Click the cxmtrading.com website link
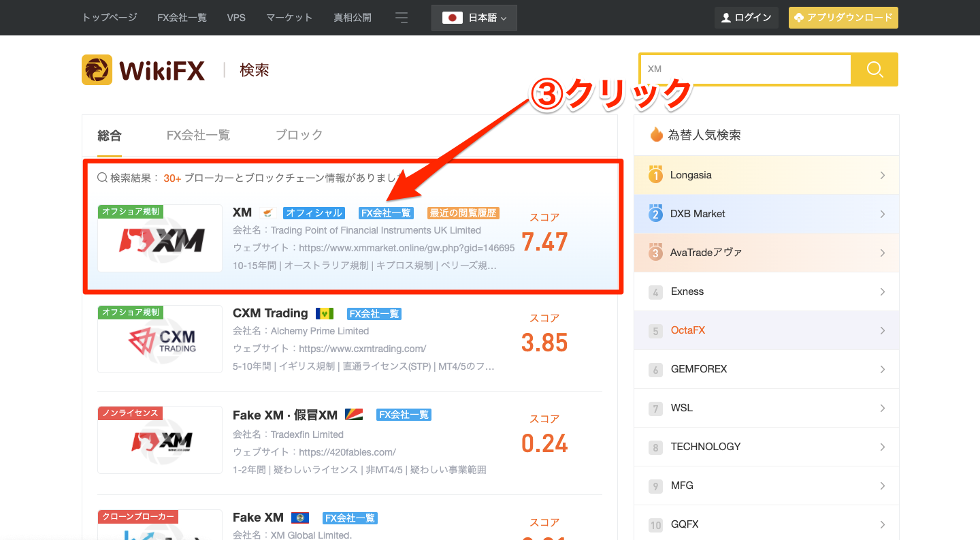The width and height of the screenshot is (980, 540). 363,349
